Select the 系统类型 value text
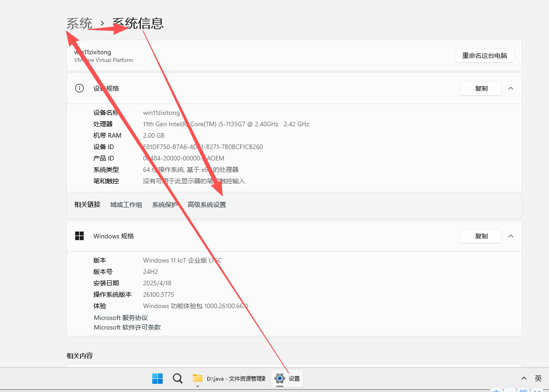The width and height of the screenshot is (549, 392). pos(191,170)
